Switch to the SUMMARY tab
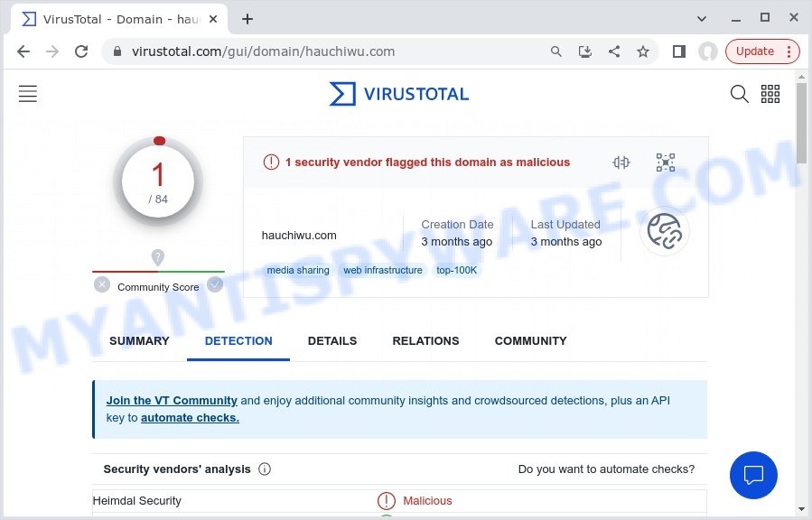Viewport: 812px width, 520px height. click(139, 341)
